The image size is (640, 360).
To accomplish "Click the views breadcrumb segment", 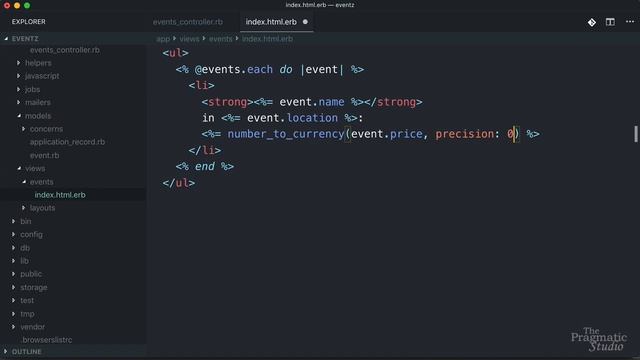I will 189,39.
